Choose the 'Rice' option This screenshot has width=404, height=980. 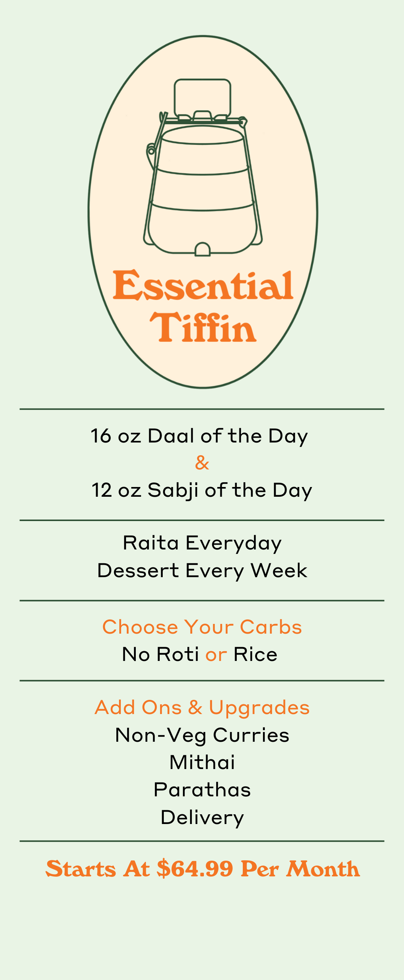point(255,654)
